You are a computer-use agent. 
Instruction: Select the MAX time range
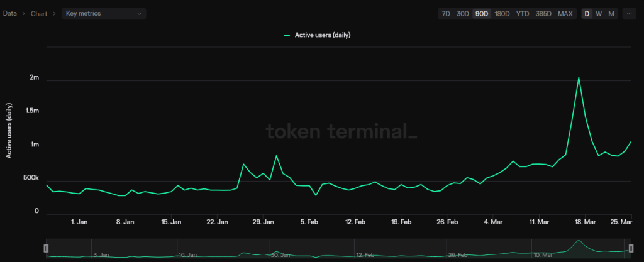click(x=565, y=14)
